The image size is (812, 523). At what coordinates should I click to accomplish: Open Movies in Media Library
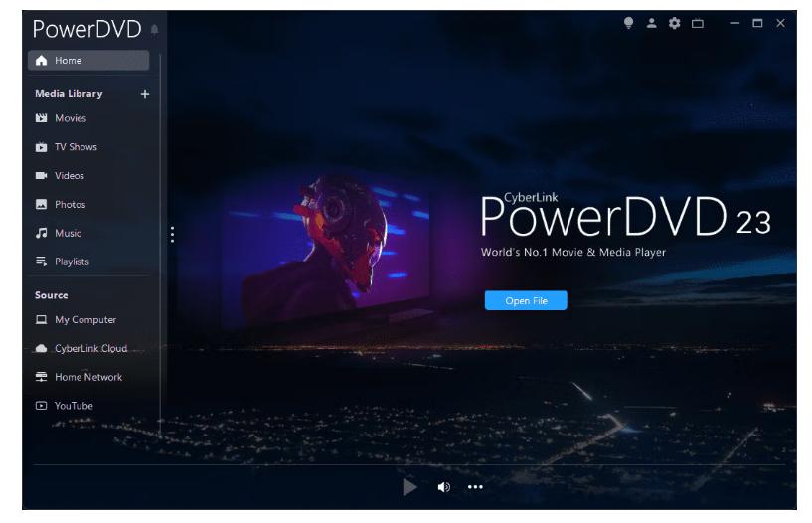[70, 118]
